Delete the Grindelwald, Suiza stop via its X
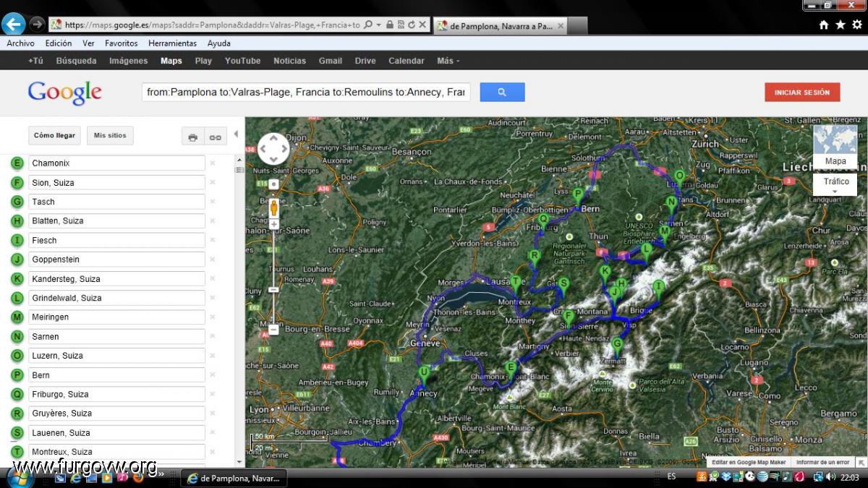The height and width of the screenshot is (488, 868). tap(213, 298)
